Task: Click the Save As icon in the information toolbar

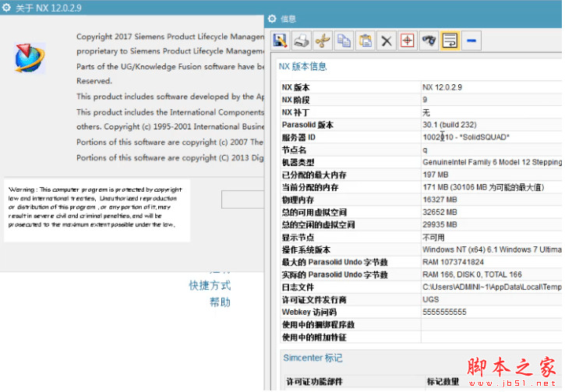Action: click(x=280, y=41)
